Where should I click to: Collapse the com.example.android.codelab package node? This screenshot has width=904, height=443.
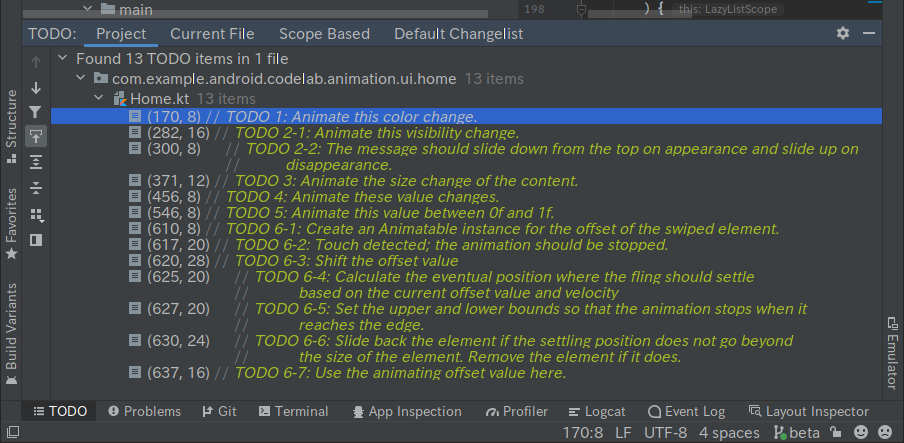point(81,78)
